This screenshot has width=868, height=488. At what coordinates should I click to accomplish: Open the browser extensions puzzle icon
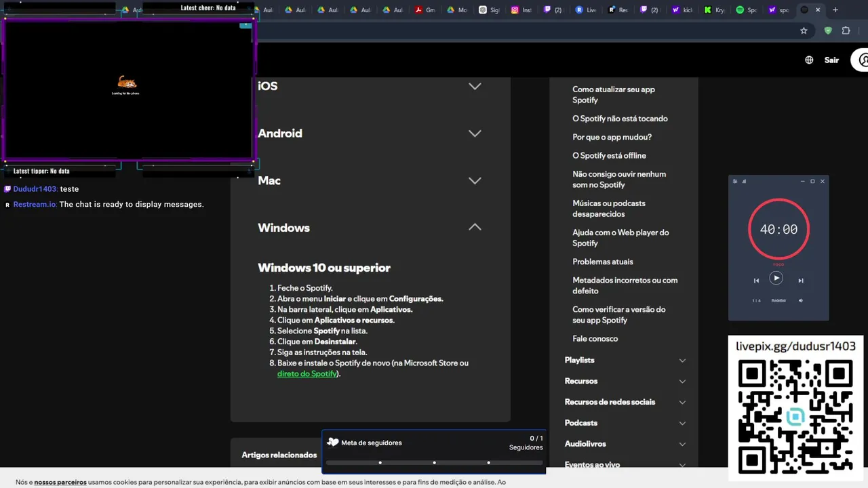tap(846, 30)
